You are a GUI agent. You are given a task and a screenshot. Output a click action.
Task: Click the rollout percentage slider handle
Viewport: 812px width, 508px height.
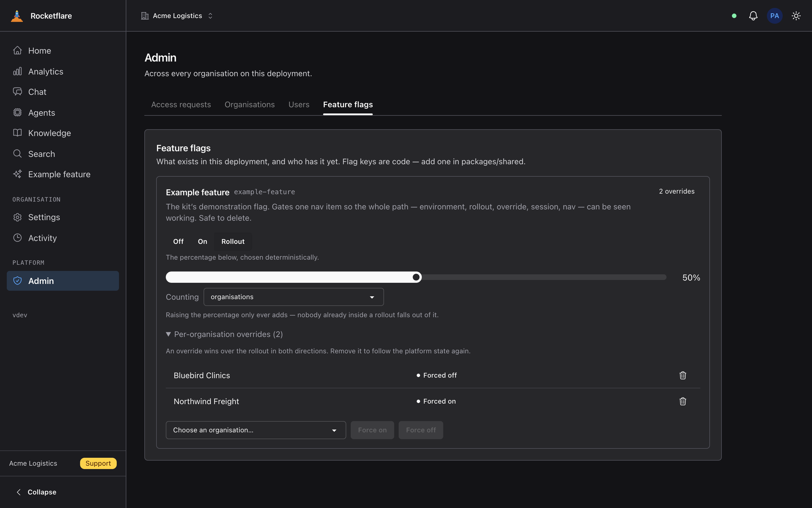tap(416, 277)
